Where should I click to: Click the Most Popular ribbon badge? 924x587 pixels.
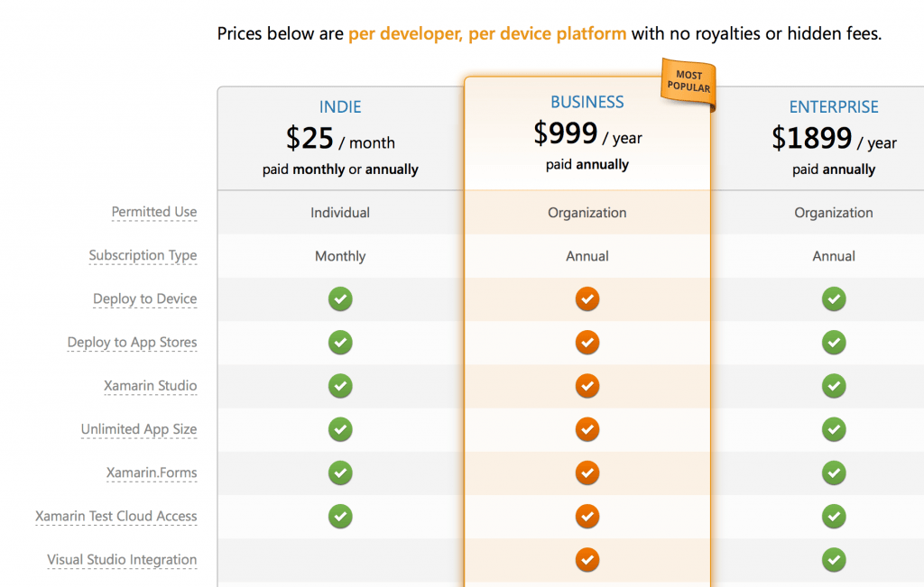(x=688, y=82)
